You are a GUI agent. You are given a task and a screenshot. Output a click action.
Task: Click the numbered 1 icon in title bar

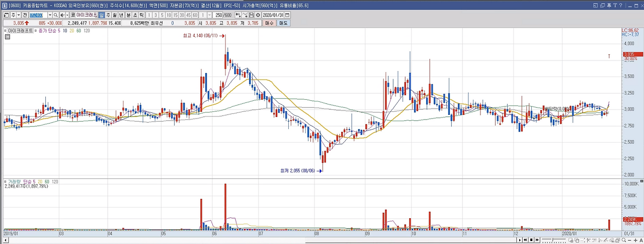click(4, 6)
